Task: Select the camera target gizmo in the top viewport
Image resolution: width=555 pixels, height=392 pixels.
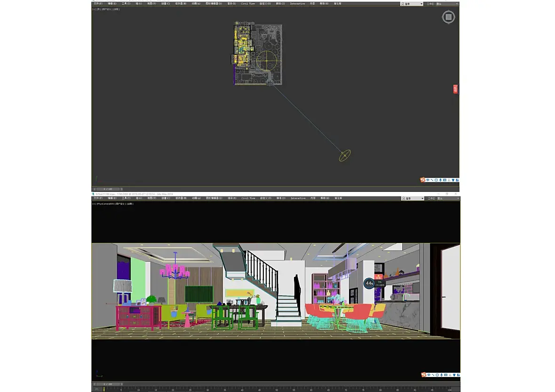Action: click(x=345, y=156)
